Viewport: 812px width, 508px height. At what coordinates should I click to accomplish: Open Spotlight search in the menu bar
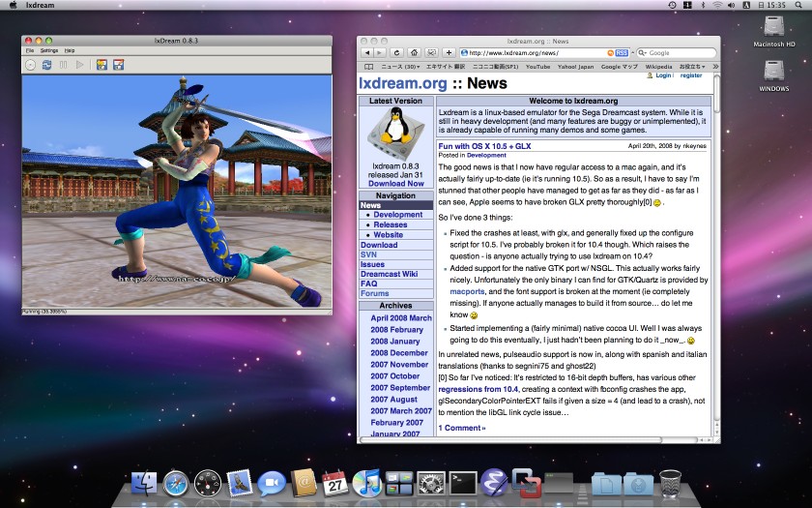tap(798, 5)
